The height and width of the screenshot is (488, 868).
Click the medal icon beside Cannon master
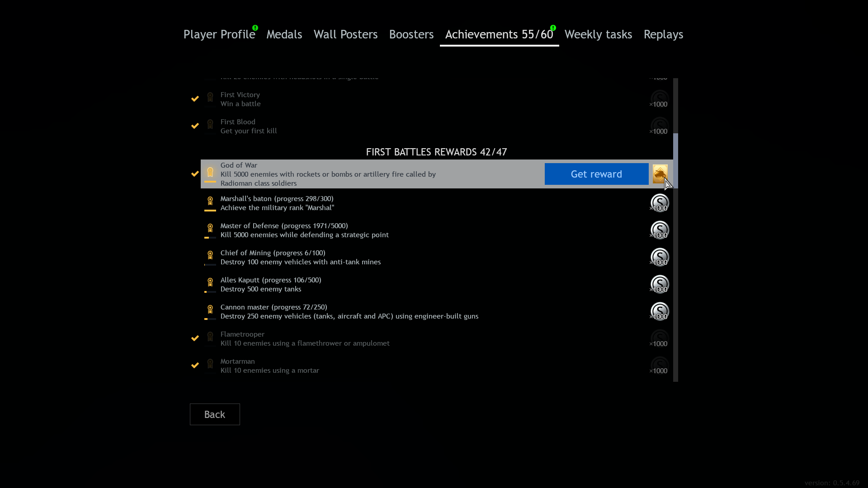pos(210,310)
